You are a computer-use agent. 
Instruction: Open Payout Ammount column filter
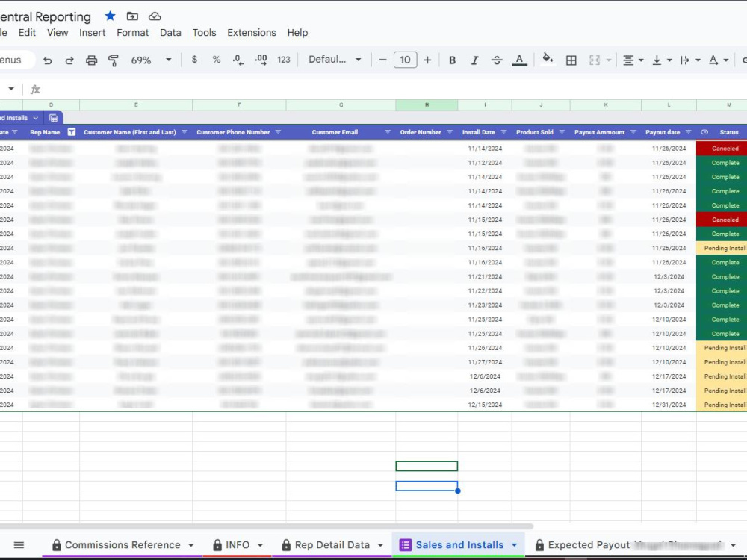click(x=633, y=132)
